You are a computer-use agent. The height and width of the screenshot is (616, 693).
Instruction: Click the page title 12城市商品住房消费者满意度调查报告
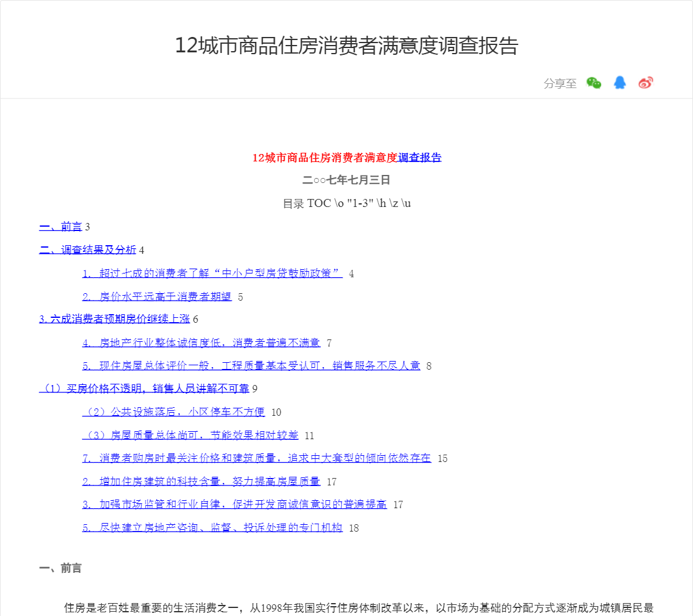coord(346,46)
